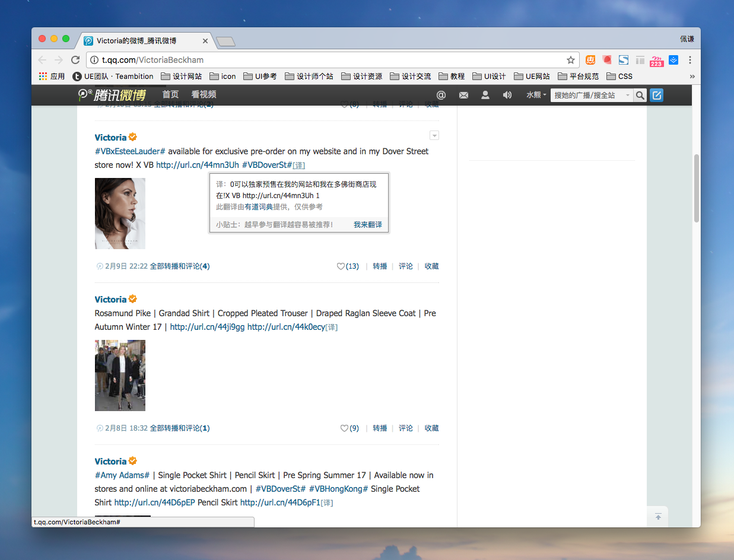
Task: Open the private messages envelope icon
Action: pyautogui.click(x=463, y=95)
